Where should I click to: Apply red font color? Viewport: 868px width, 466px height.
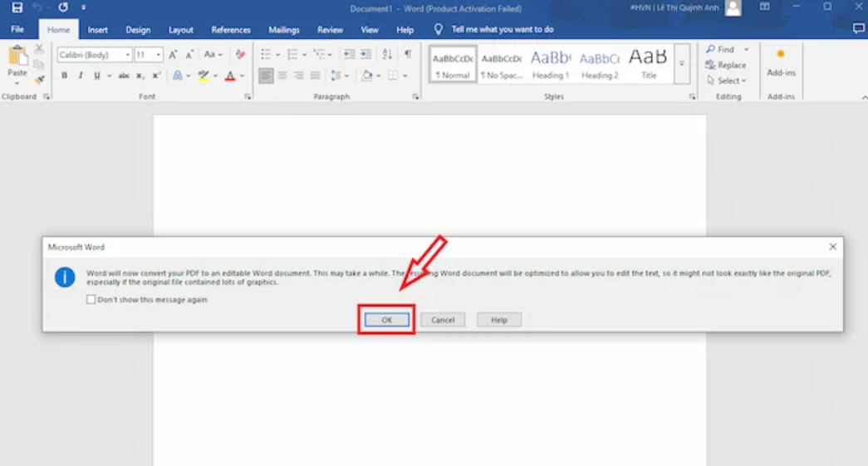click(230, 76)
